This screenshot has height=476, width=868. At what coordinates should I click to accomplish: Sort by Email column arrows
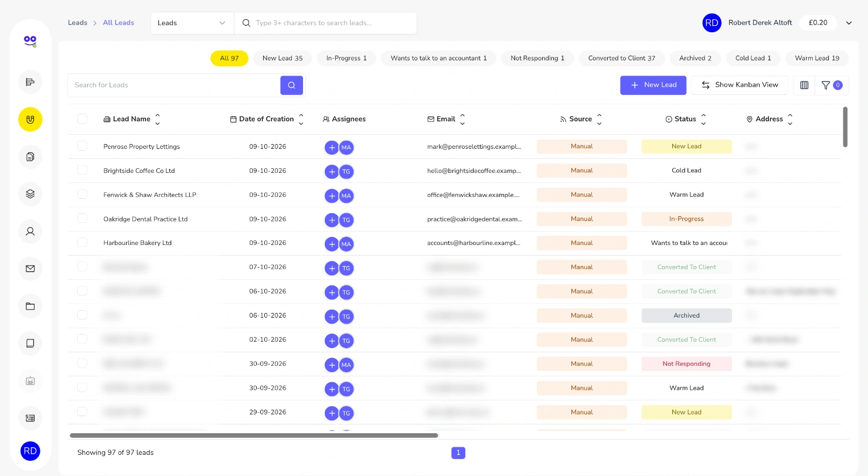click(462, 119)
